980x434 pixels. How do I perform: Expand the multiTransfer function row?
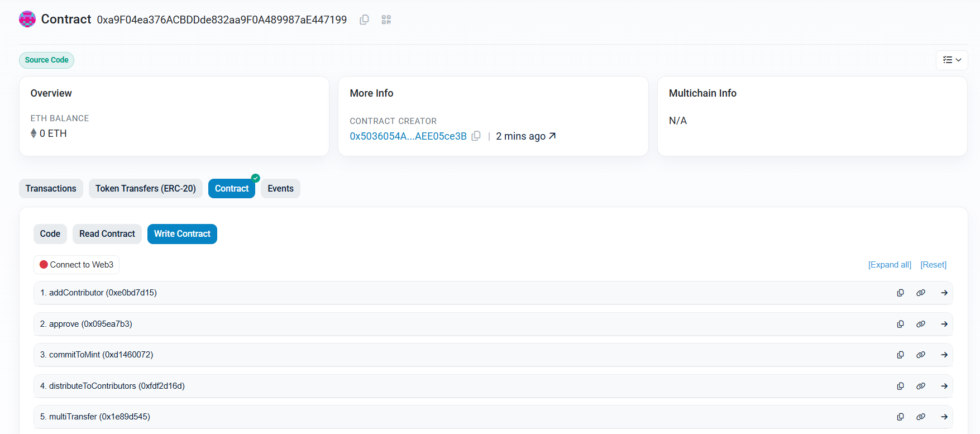[x=944, y=417]
